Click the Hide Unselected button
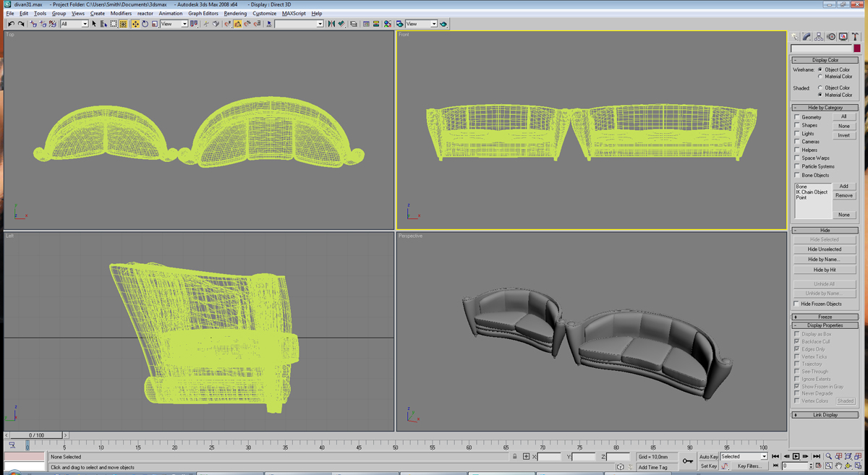 pyautogui.click(x=825, y=249)
